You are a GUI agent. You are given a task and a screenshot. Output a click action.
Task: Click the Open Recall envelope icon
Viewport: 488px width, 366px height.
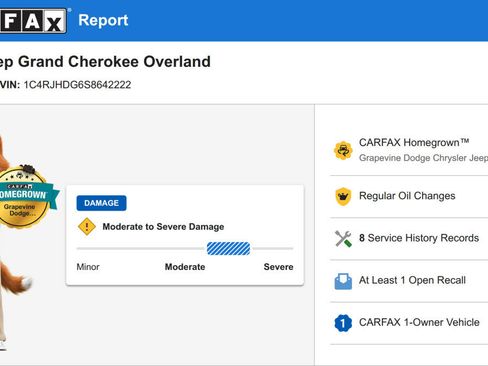pyautogui.click(x=343, y=281)
